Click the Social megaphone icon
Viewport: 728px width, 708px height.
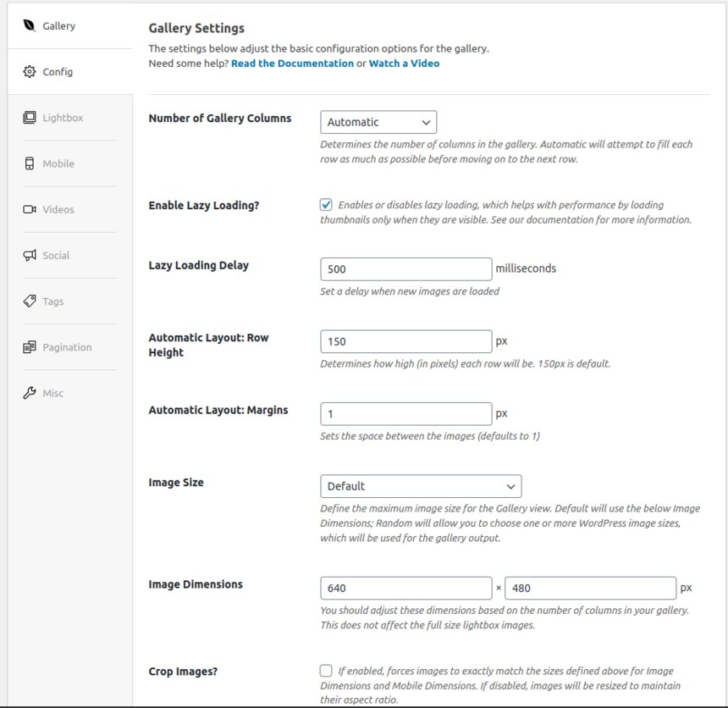tap(30, 255)
